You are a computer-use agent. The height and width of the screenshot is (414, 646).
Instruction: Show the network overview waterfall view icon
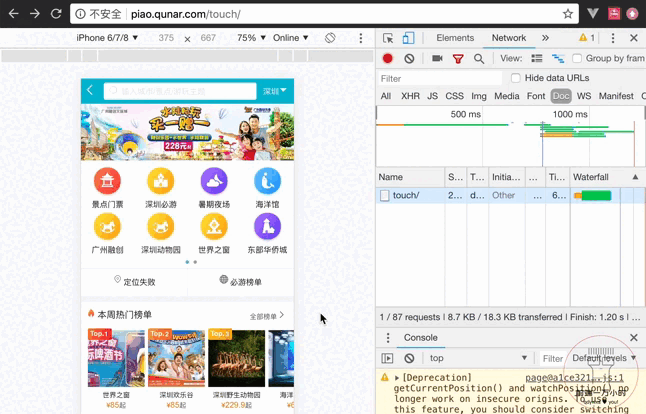pos(558,58)
